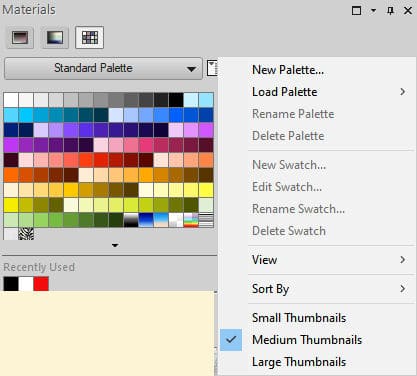This screenshot has height=376, width=417.
Task: Select Small Thumbnails option
Action: click(299, 318)
